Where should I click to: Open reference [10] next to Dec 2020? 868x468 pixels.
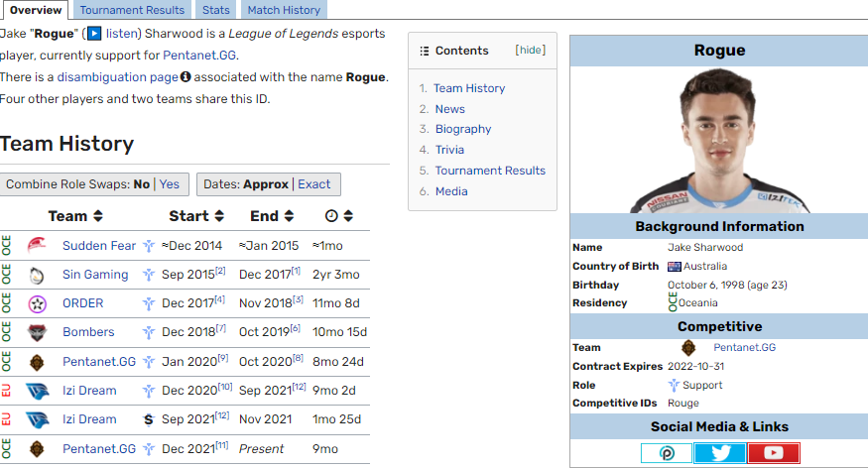click(225, 387)
